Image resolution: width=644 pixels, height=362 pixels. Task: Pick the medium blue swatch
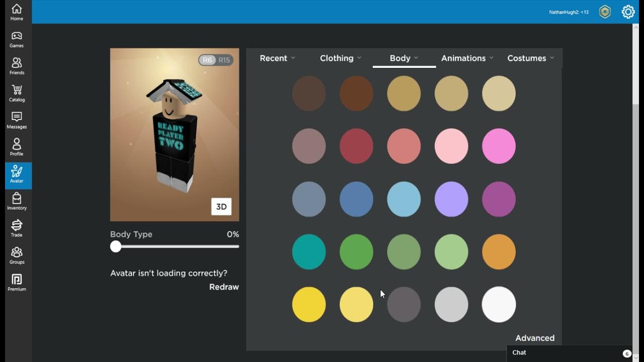pyautogui.click(x=356, y=199)
